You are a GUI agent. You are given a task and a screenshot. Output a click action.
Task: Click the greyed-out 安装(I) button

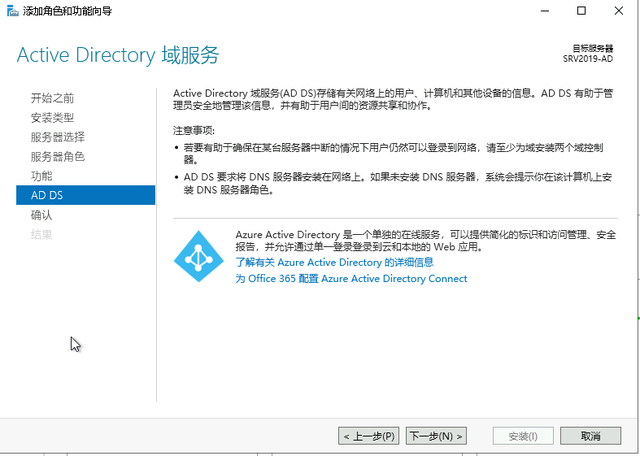coord(523,436)
